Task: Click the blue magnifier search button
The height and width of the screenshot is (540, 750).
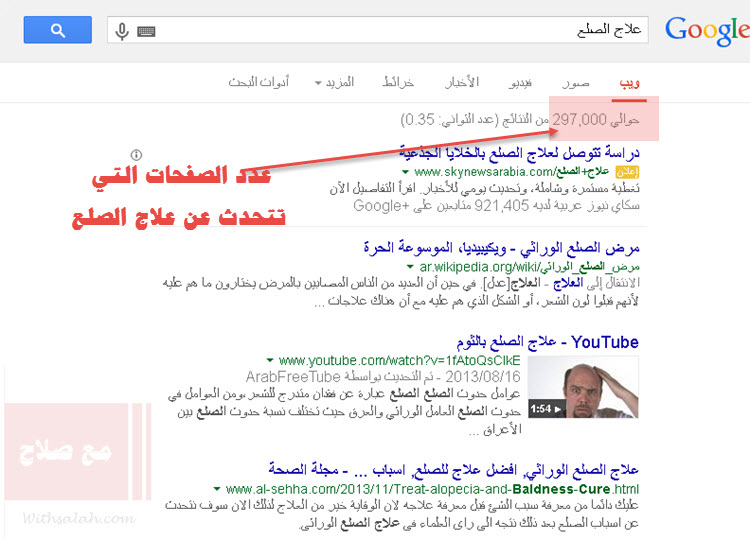Action: pos(58,30)
